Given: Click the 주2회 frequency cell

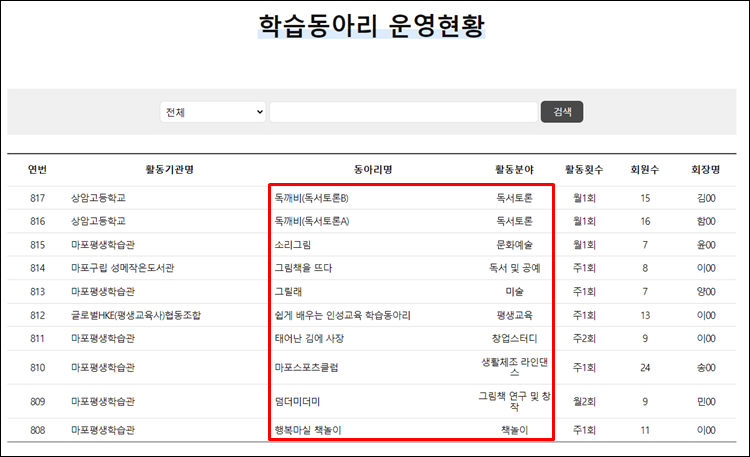Looking at the screenshot, I should [584, 338].
